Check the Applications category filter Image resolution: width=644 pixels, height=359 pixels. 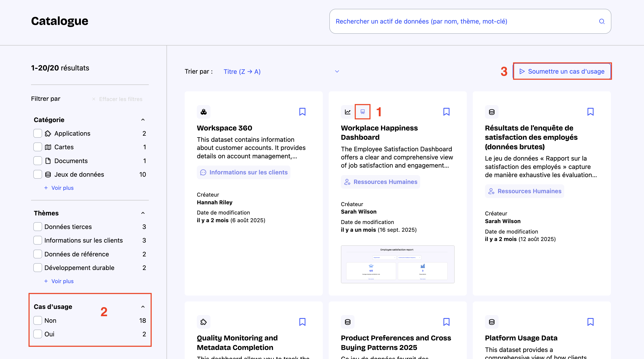[x=38, y=133]
